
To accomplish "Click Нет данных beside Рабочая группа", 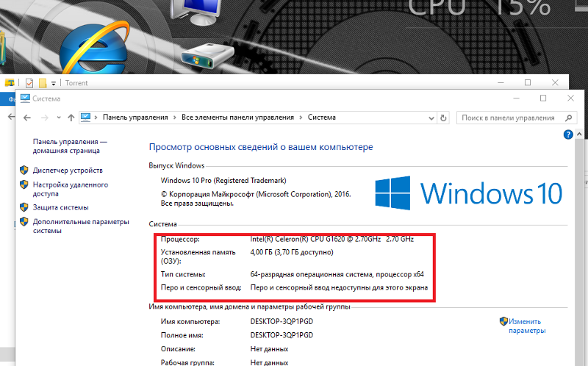I will [x=269, y=362].
